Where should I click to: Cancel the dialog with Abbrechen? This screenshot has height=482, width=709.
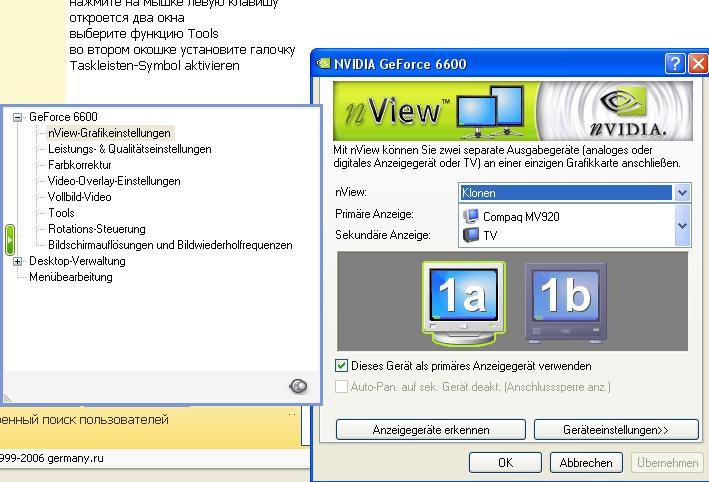tap(586, 463)
